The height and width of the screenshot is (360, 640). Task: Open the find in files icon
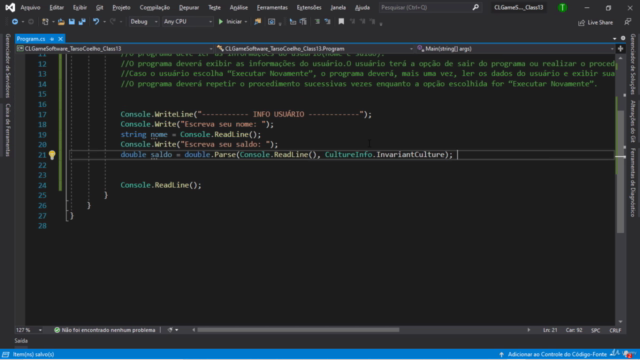click(x=258, y=22)
